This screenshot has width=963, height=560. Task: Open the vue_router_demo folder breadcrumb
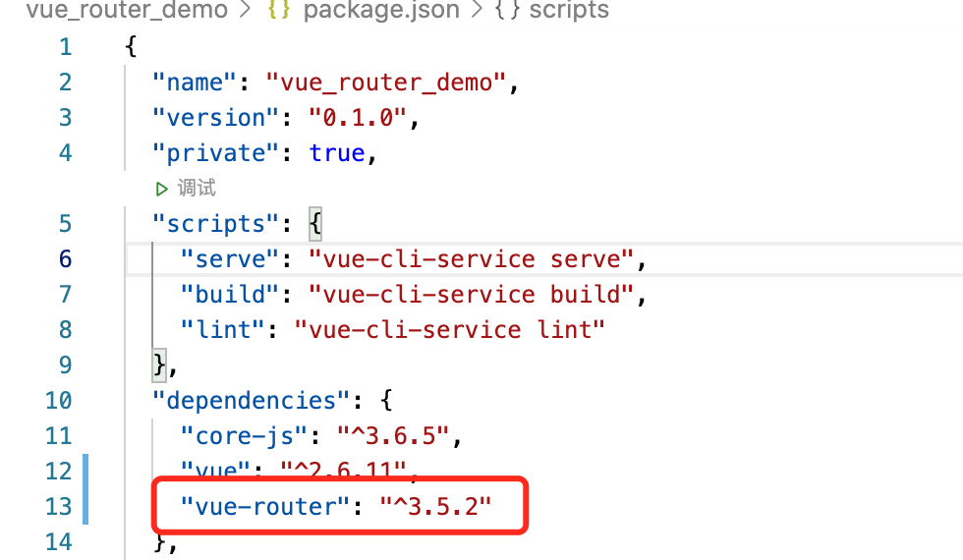(112, 12)
